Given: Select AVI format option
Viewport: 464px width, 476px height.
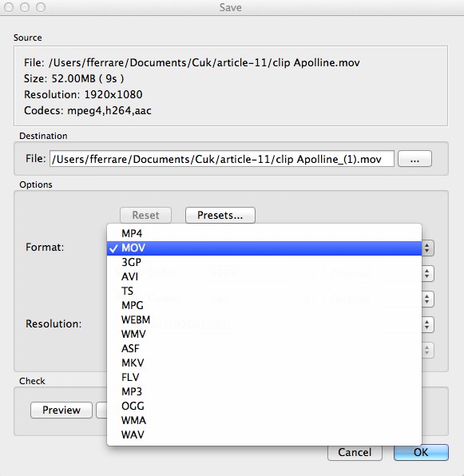Looking at the screenshot, I should 264,276.
